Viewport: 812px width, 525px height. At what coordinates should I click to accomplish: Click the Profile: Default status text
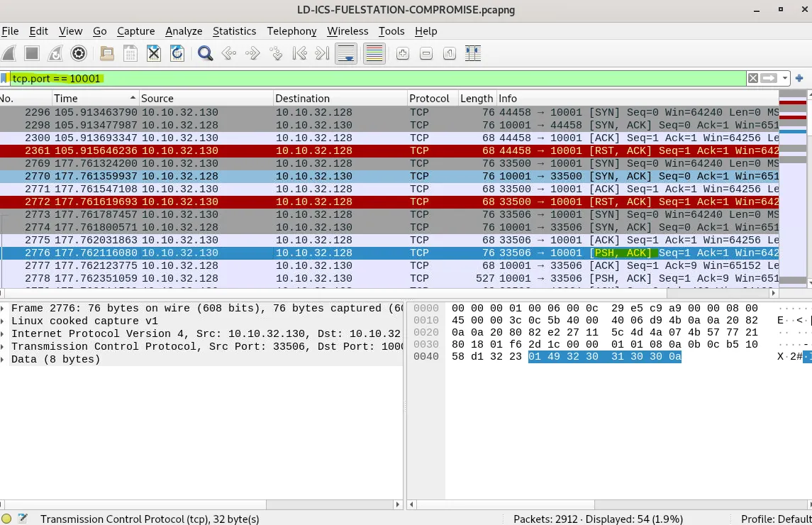(775, 519)
